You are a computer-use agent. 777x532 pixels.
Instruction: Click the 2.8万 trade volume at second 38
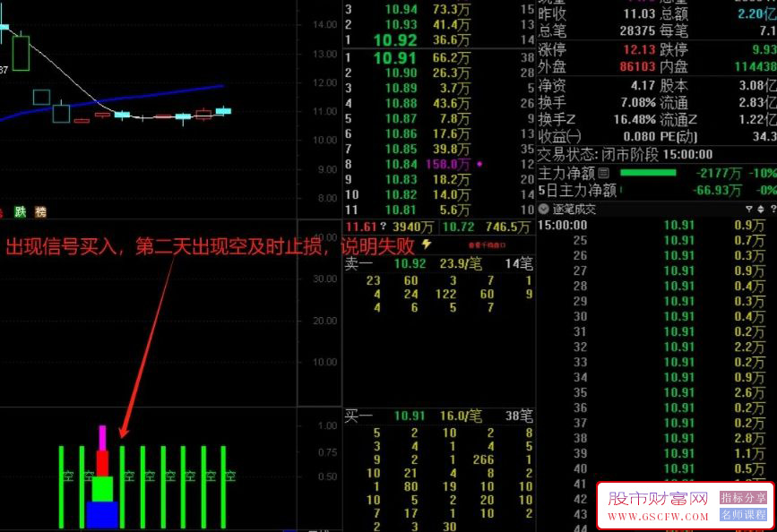[750, 438]
